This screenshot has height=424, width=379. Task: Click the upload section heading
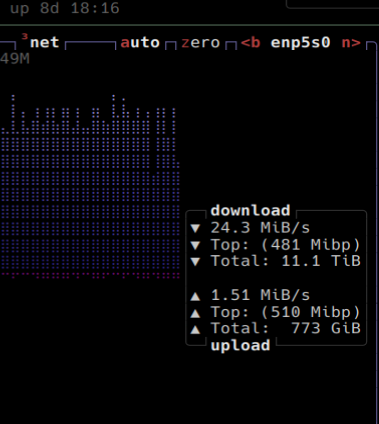coord(240,346)
